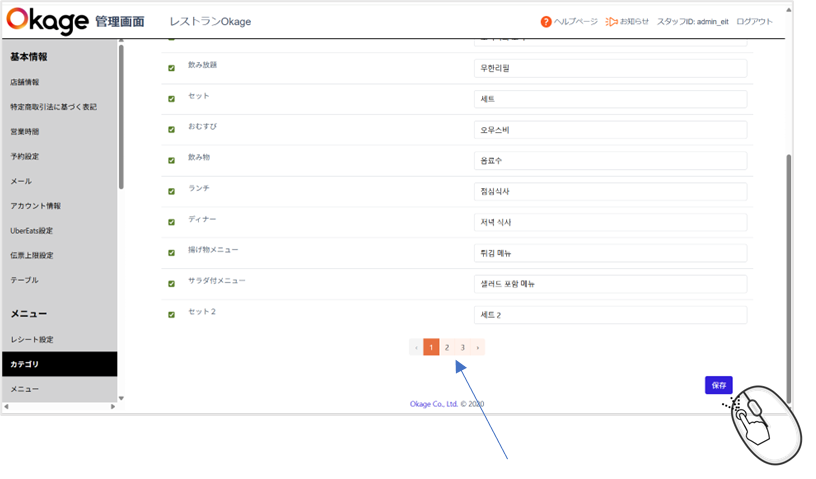Go to previous page arrow in pagination

click(416, 347)
